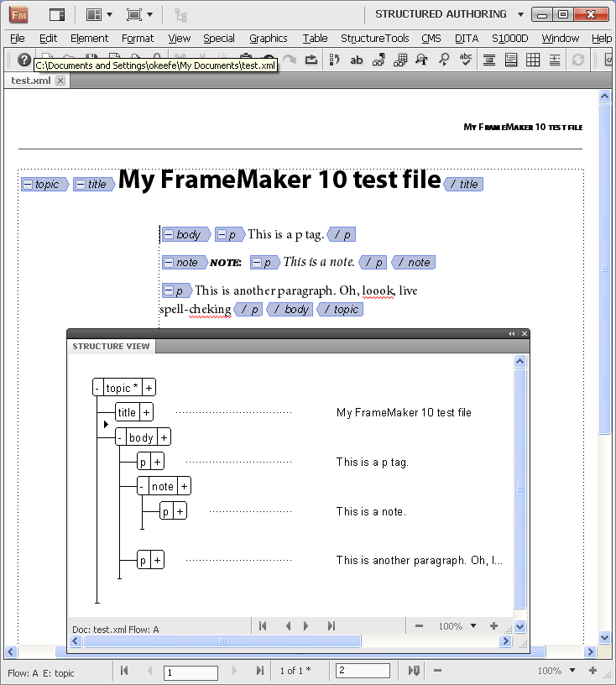Collapse body node in Structure View
Image resolution: width=616 pixels, height=685 pixels.
click(x=120, y=437)
